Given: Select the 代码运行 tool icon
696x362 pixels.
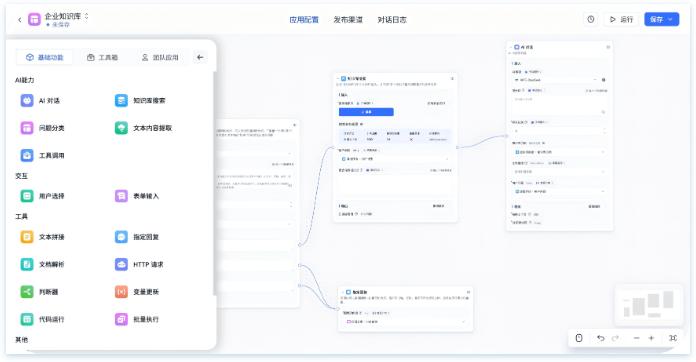Looking at the screenshot, I should pyautogui.click(x=27, y=319).
